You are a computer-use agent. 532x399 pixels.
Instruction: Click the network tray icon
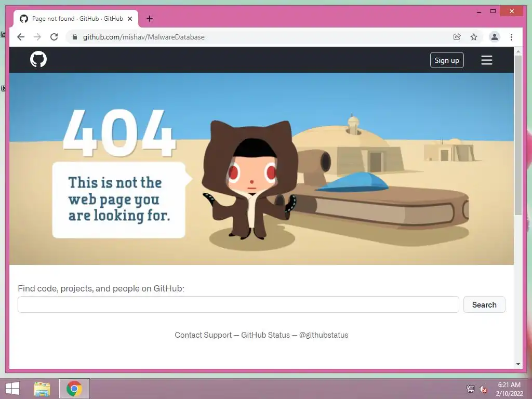click(x=470, y=389)
